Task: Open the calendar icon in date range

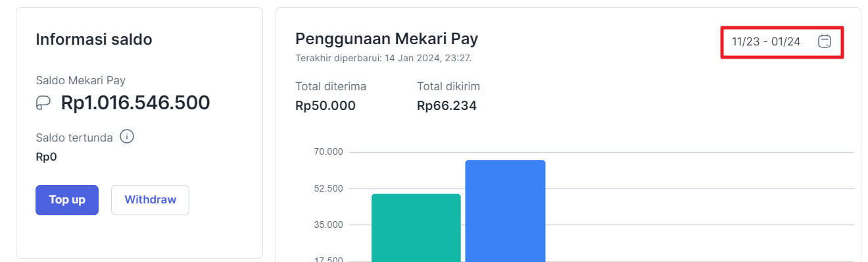Action: (824, 41)
